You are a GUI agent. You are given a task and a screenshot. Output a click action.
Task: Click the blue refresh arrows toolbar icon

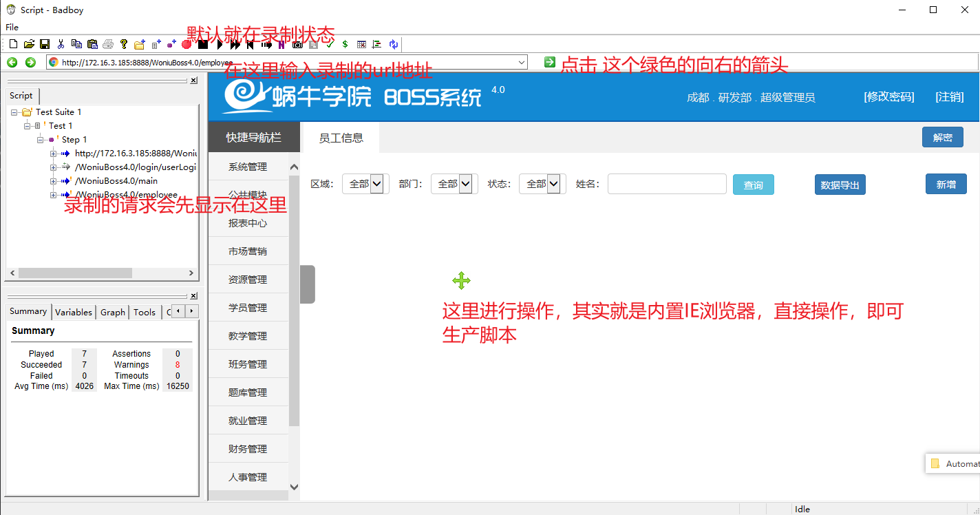click(x=394, y=44)
